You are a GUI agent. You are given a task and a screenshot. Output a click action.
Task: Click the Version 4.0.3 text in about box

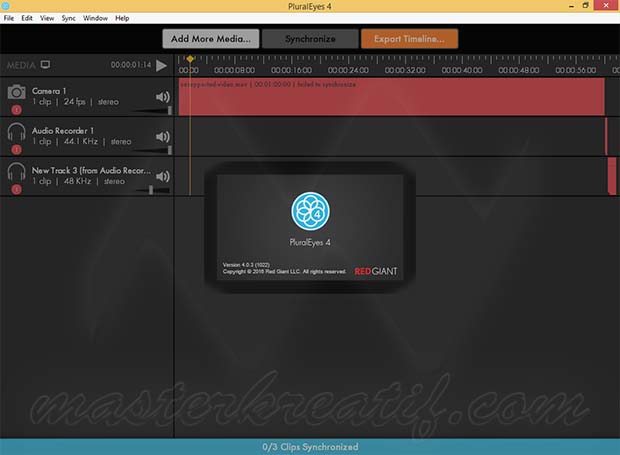tap(246, 265)
